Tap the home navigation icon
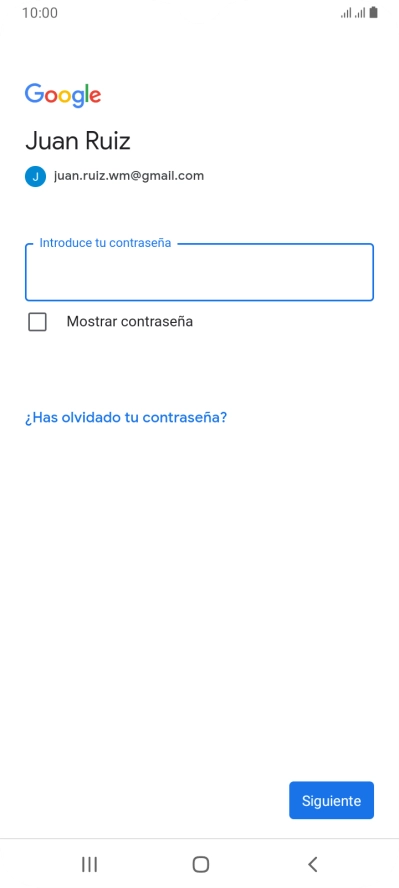This screenshot has height=888, width=399. [x=200, y=864]
